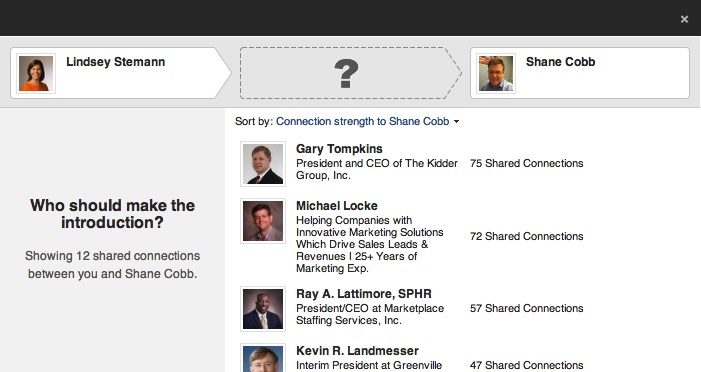
Task: Click Gary Tompkins' profile photo
Action: click(x=263, y=164)
